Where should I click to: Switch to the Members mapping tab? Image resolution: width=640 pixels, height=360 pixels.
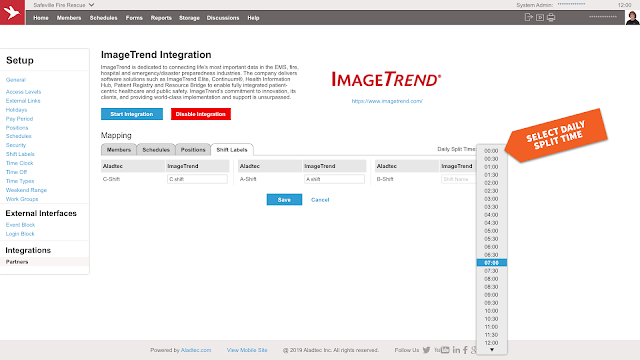[x=119, y=150]
